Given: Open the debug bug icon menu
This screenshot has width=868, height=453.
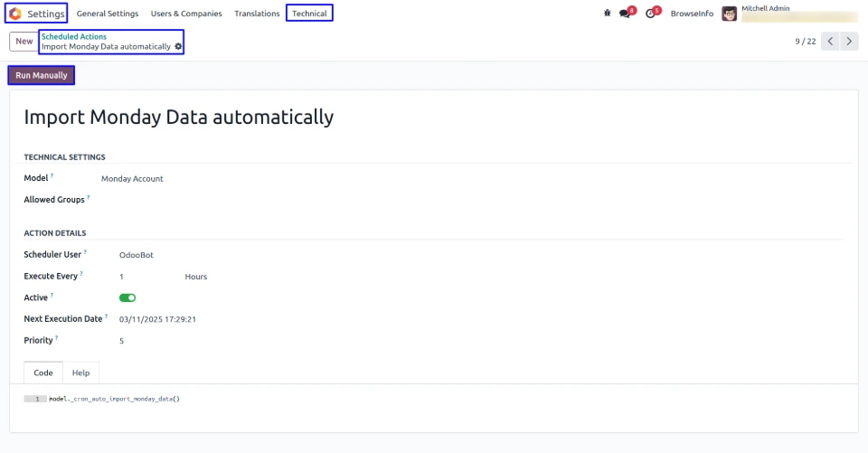Looking at the screenshot, I should (x=608, y=14).
